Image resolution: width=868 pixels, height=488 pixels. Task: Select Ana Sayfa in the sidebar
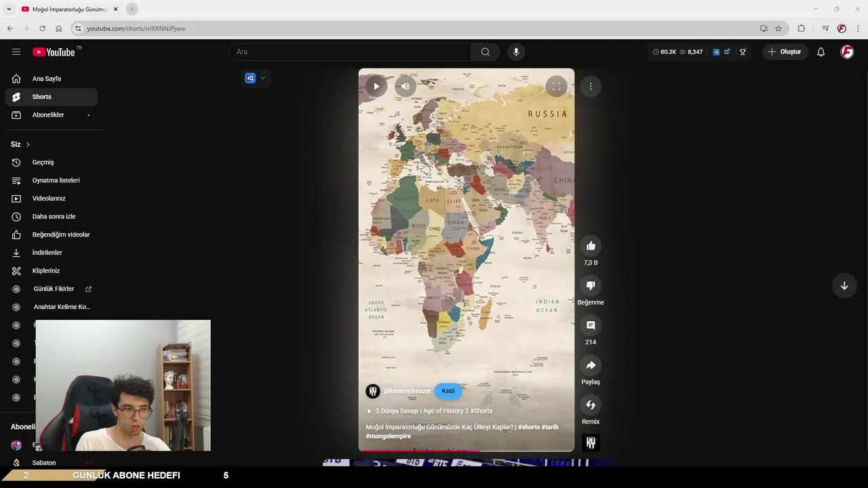tap(52, 79)
